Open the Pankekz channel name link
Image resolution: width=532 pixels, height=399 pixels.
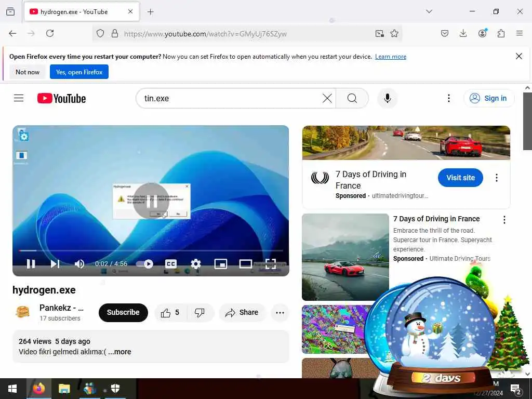click(x=61, y=308)
